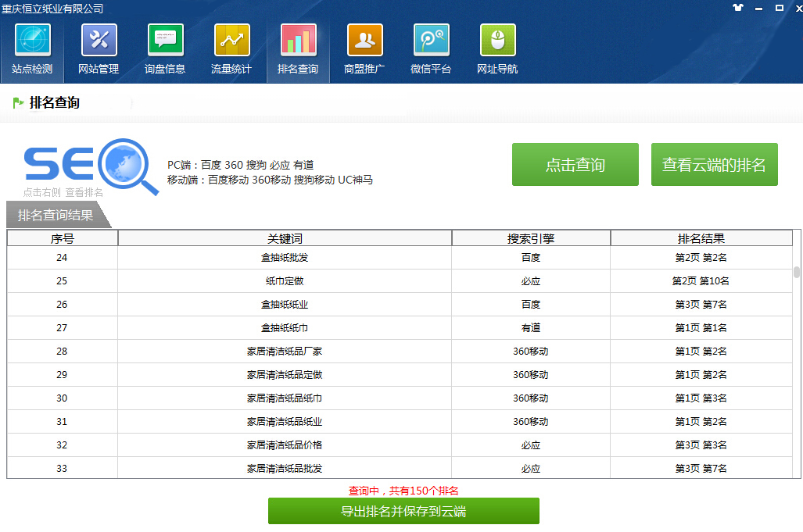Select keyword 盒抽纸纸业 in row 26
The width and height of the screenshot is (803, 532).
(285, 305)
